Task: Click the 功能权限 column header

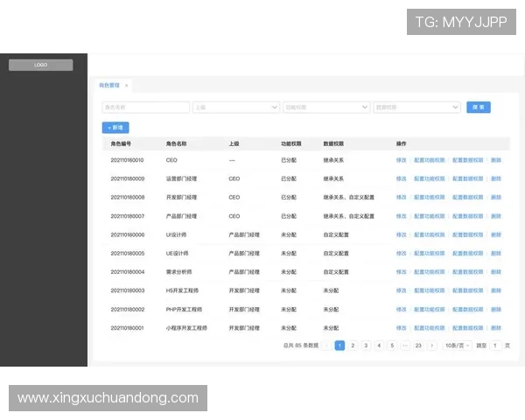Action: click(291, 143)
